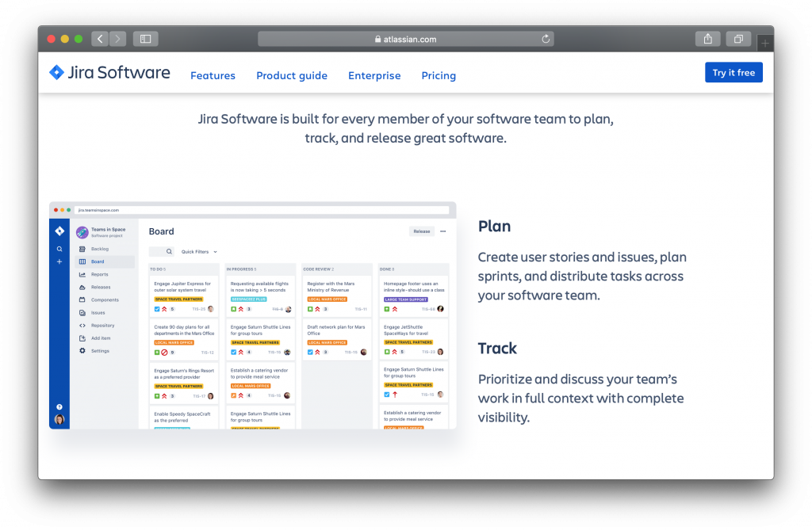812x530 pixels.
Task: Reload the page from the address bar
Action: [546, 39]
